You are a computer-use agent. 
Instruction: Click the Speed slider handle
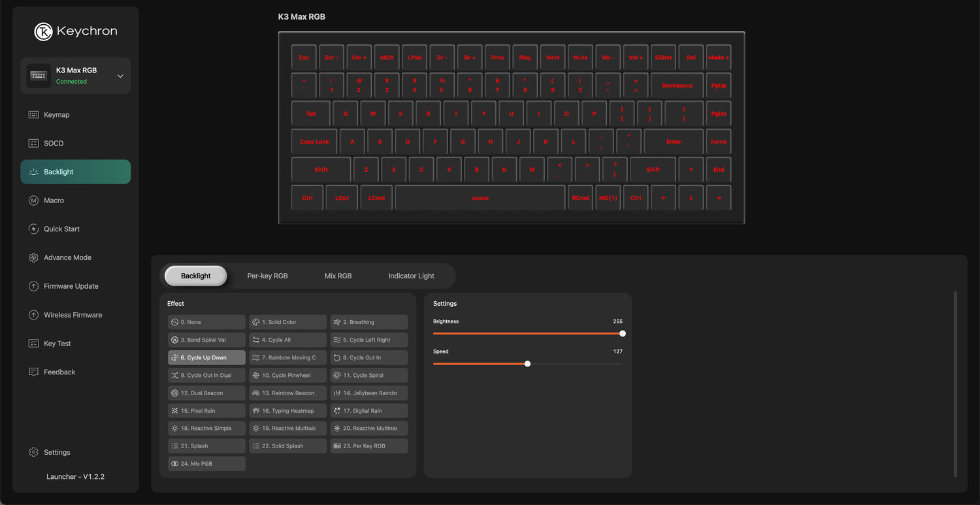pyautogui.click(x=527, y=364)
